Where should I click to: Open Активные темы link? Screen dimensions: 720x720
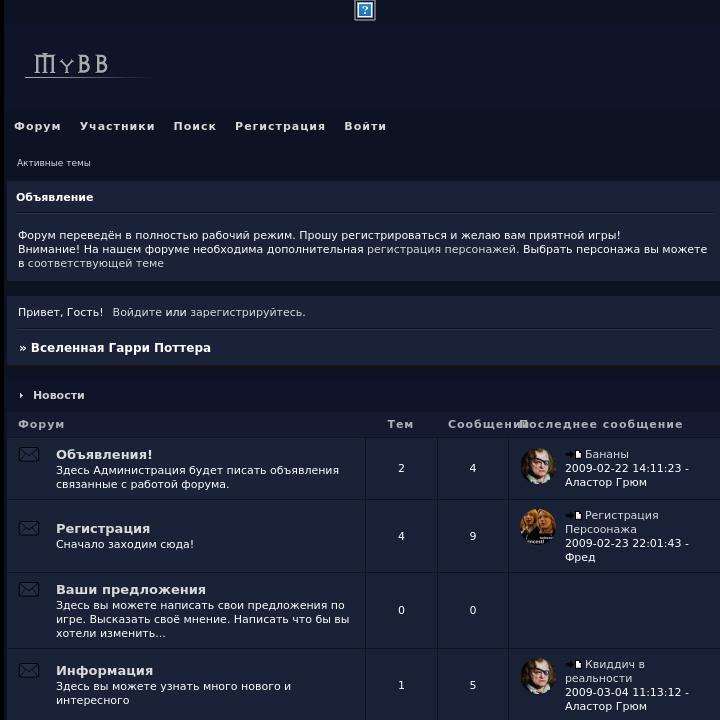click(x=54, y=163)
